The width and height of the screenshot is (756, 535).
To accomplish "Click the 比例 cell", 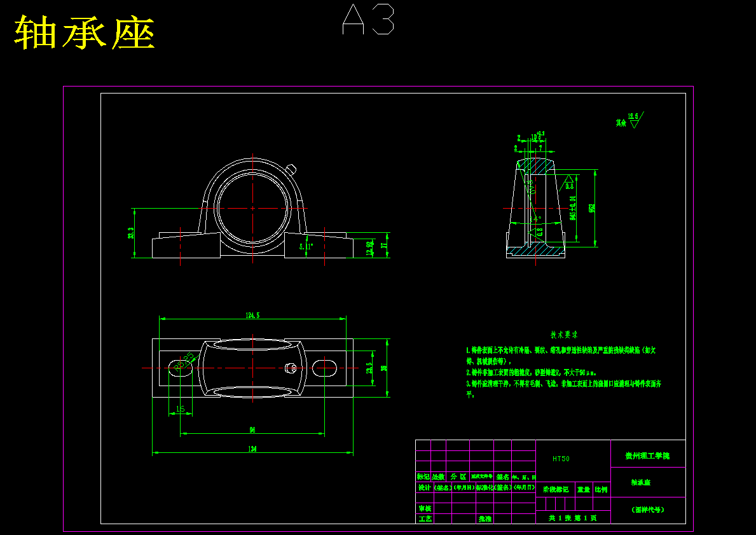I will 601,490.
